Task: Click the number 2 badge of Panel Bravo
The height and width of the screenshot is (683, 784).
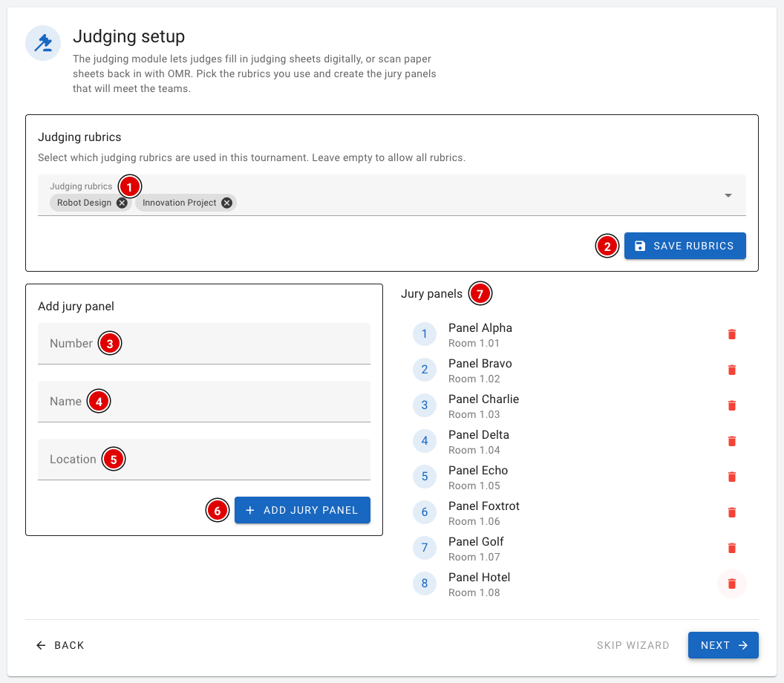Action: (x=425, y=370)
